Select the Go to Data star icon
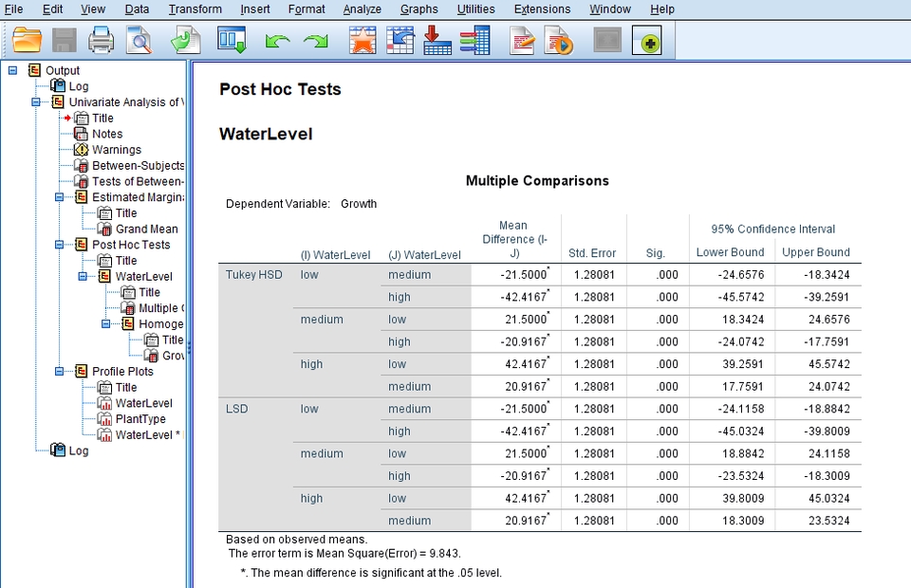This screenshot has height=588, width=911. pos(362,40)
